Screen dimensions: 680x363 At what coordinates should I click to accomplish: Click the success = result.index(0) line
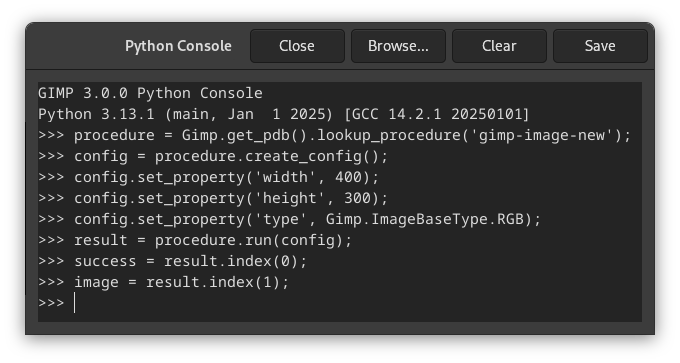tap(172, 261)
